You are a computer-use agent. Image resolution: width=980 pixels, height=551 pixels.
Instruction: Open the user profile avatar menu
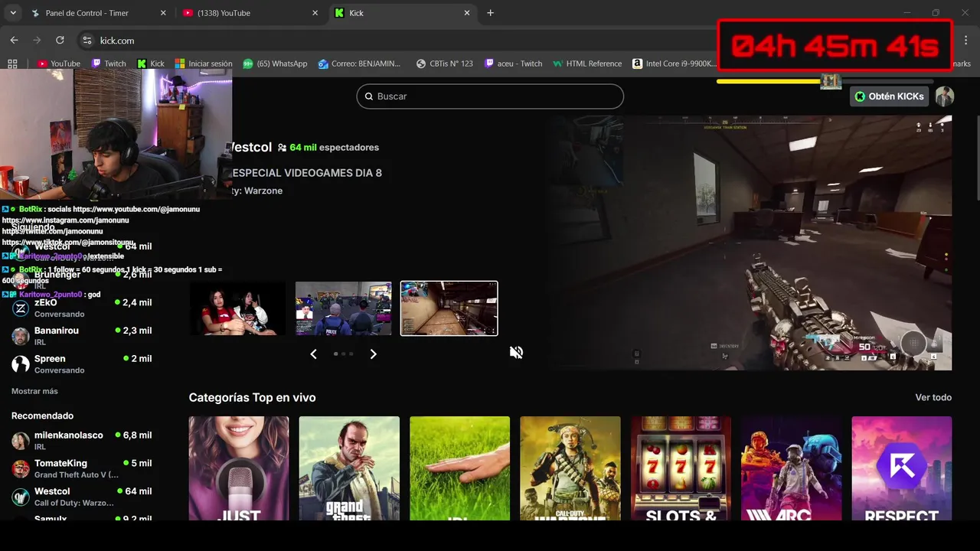tap(945, 96)
